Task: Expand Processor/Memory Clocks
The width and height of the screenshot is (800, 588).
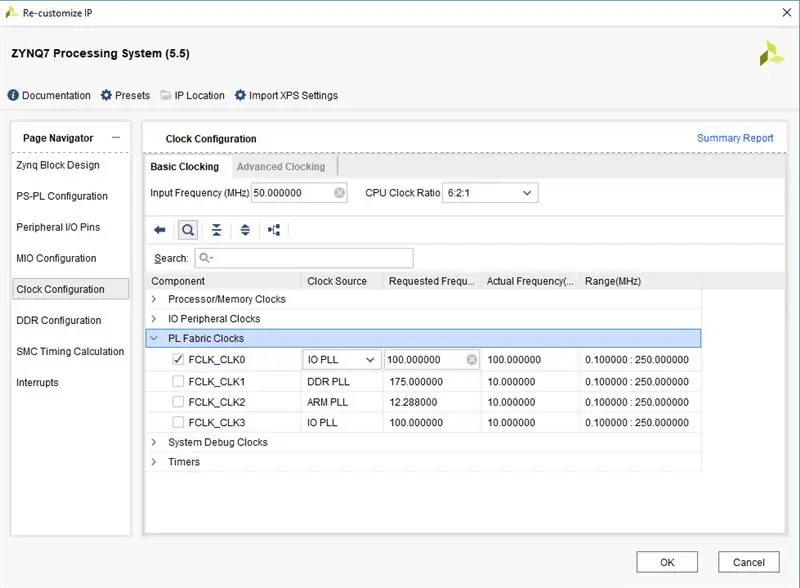Action: pyautogui.click(x=154, y=299)
